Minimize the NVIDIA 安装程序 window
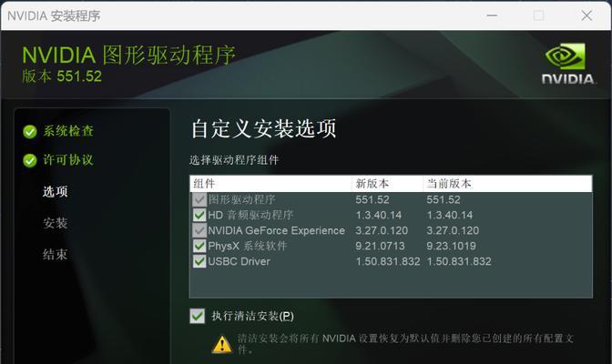Image resolution: width=612 pixels, height=364 pixels. point(492,15)
